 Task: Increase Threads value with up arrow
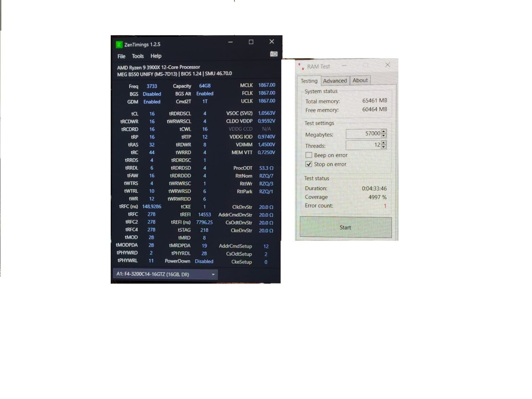[x=384, y=143]
